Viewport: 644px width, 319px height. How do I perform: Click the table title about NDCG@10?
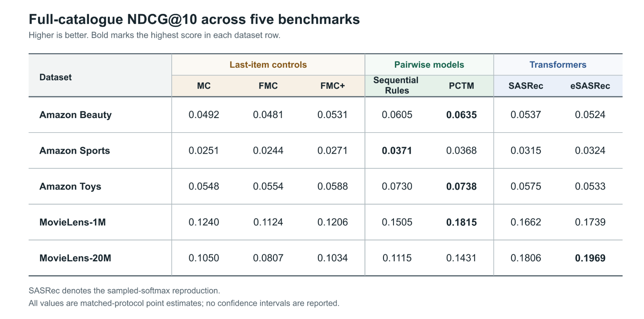point(194,19)
